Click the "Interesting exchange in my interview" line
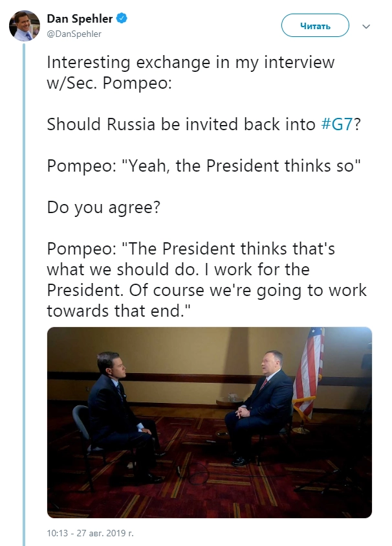Image resolution: width=392 pixels, height=546 pixels. pyautogui.click(x=191, y=63)
